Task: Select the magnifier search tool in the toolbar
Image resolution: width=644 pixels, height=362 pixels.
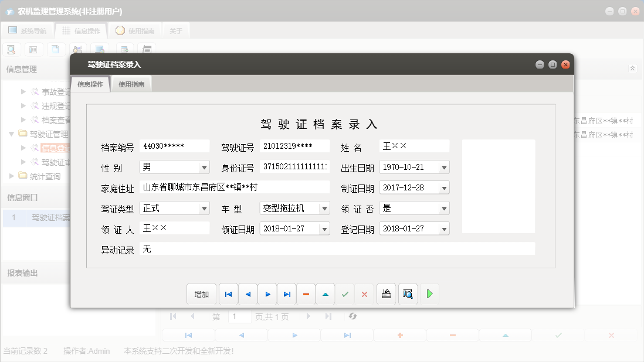Action: (11, 49)
